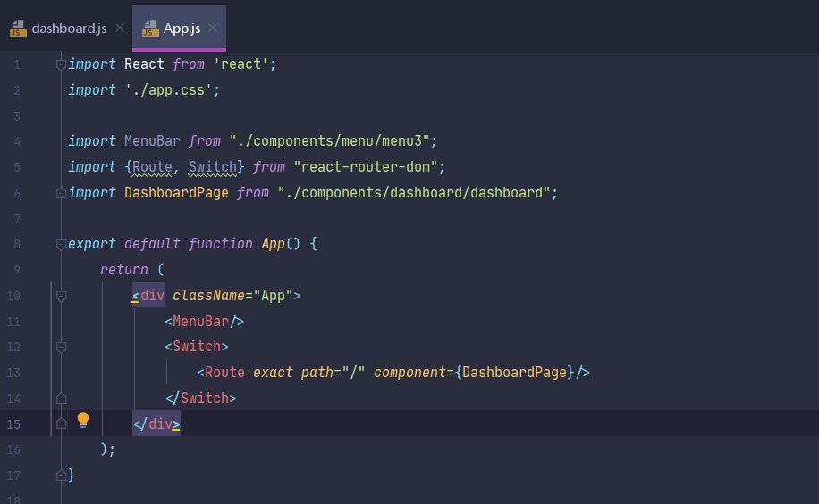Click the Route tag on line 13

coord(221,373)
